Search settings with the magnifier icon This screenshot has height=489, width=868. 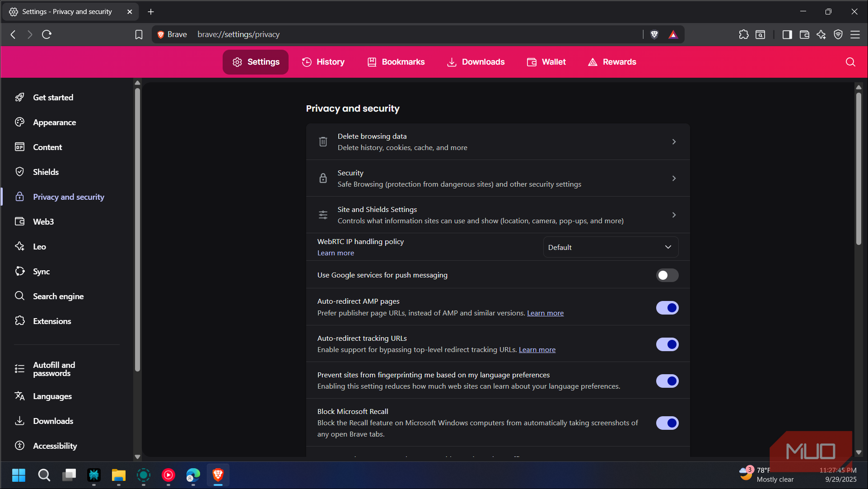(850, 62)
